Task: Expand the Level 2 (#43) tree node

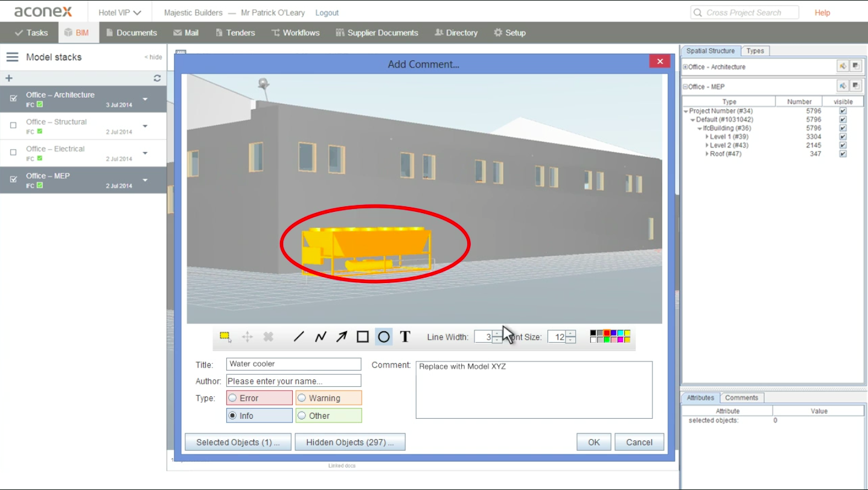Action: pos(707,145)
